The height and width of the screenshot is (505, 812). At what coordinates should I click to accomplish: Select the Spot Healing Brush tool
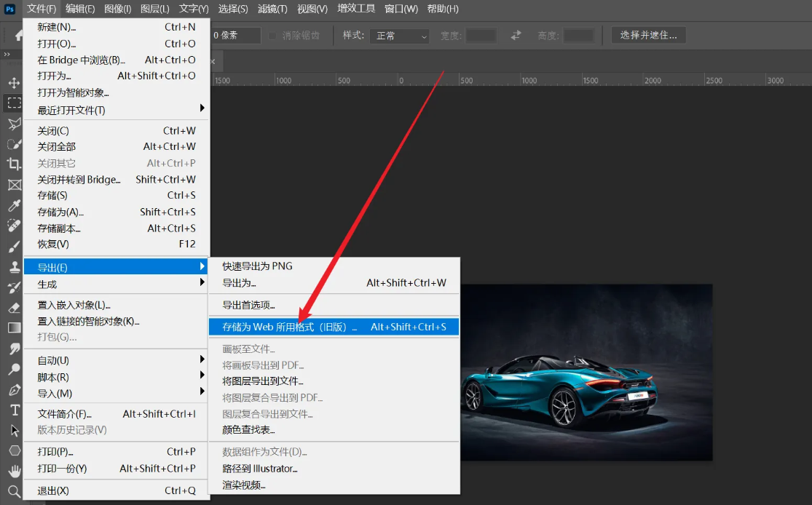(x=14, y=226)
